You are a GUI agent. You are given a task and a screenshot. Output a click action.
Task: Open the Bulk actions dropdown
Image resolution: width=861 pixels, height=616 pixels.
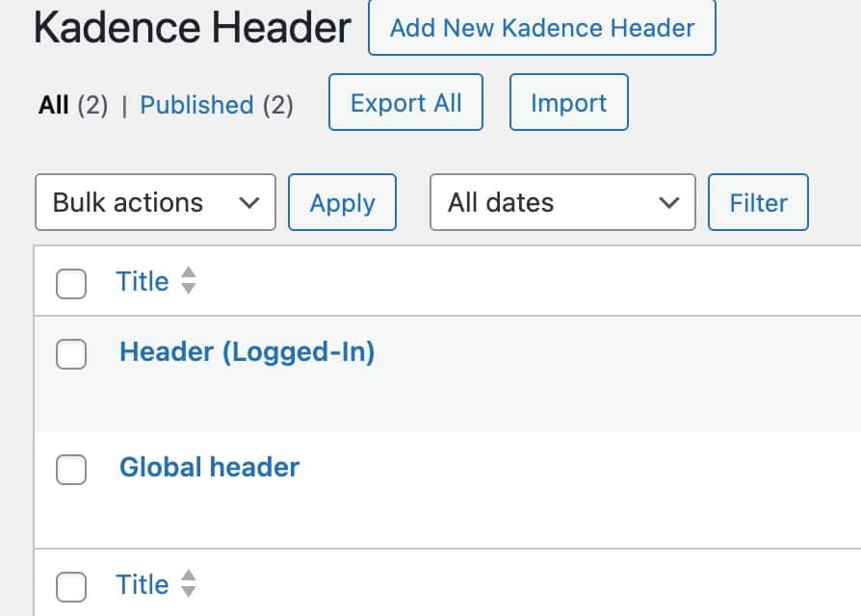point(155,202)
